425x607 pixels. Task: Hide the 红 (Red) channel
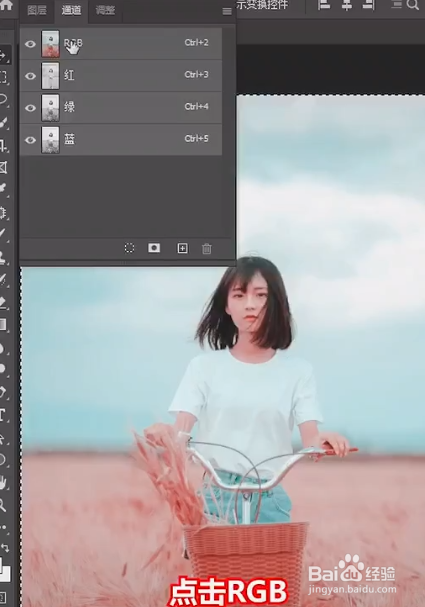30,76
